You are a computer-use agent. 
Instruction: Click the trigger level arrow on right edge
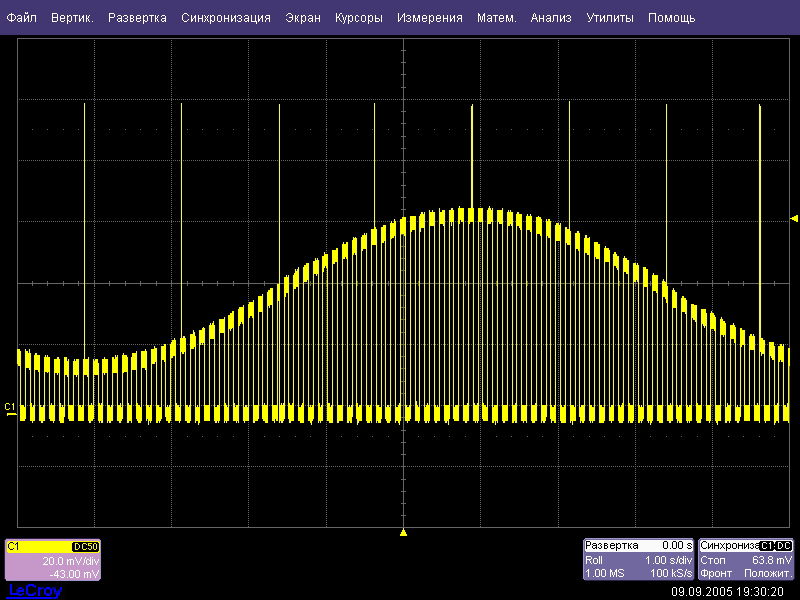794,218
